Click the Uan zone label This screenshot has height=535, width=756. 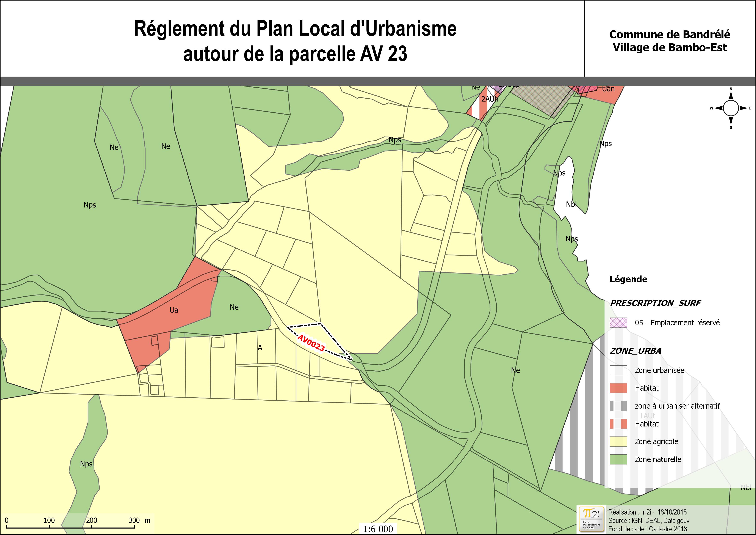pos(608,89)
